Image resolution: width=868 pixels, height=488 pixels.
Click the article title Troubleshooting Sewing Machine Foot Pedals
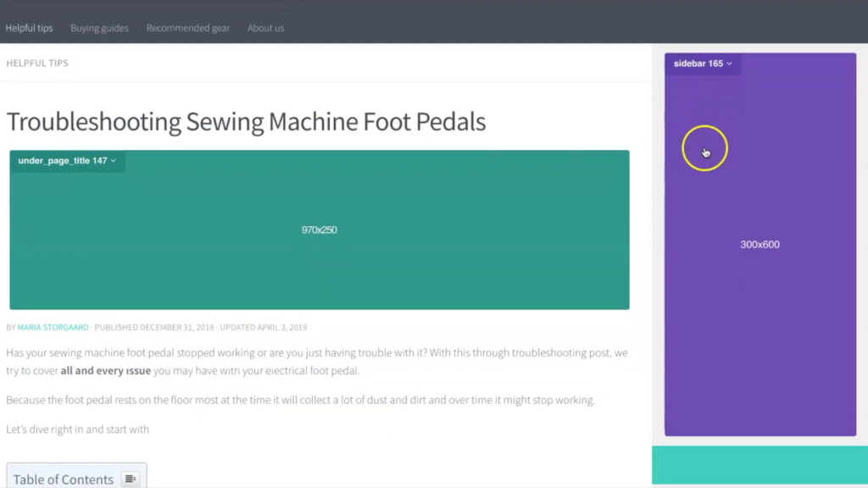click(246, 122)
